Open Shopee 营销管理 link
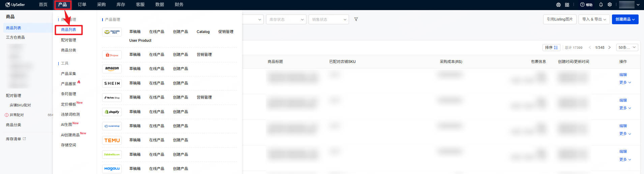The width and height of the screenshot is (644, 174). point(204,55)
